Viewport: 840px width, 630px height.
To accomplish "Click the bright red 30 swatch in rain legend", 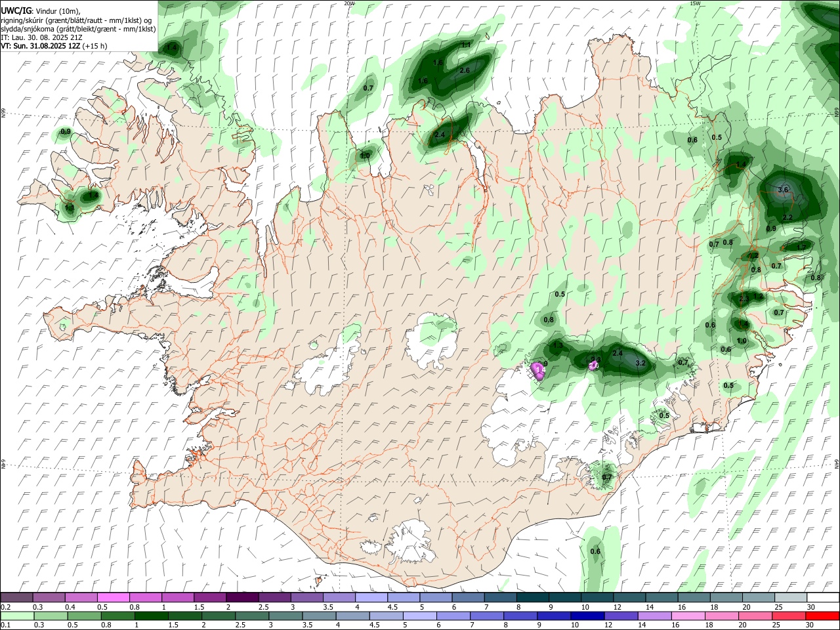I will [x=821, y=616].
